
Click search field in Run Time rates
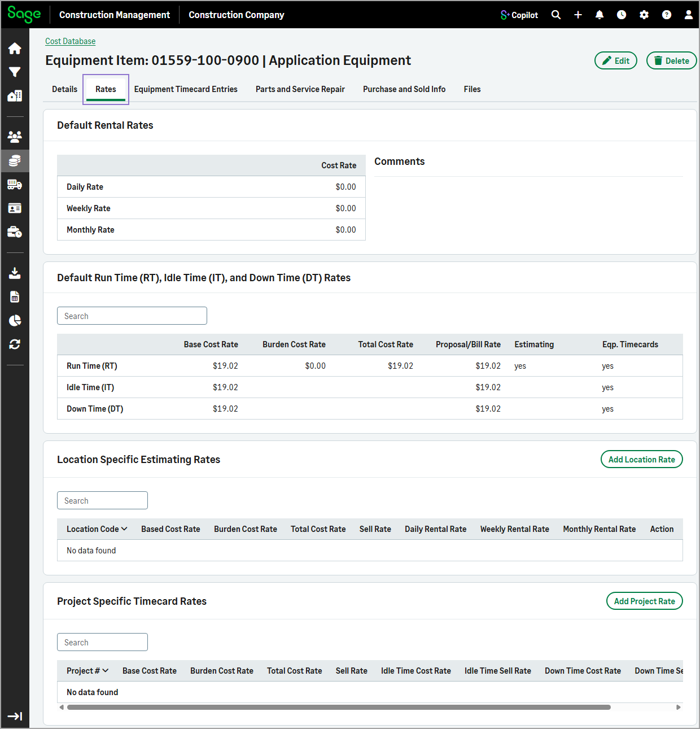point(132,316)
